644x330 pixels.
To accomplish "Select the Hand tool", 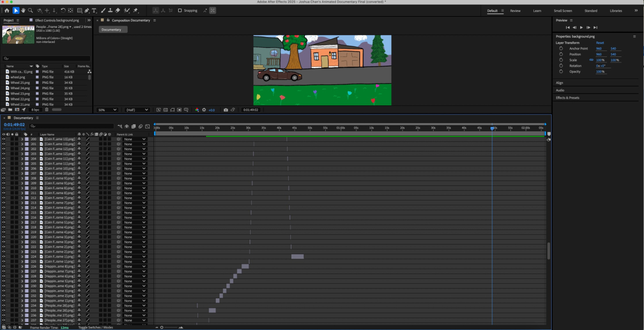I will click(x=23, y=10).
